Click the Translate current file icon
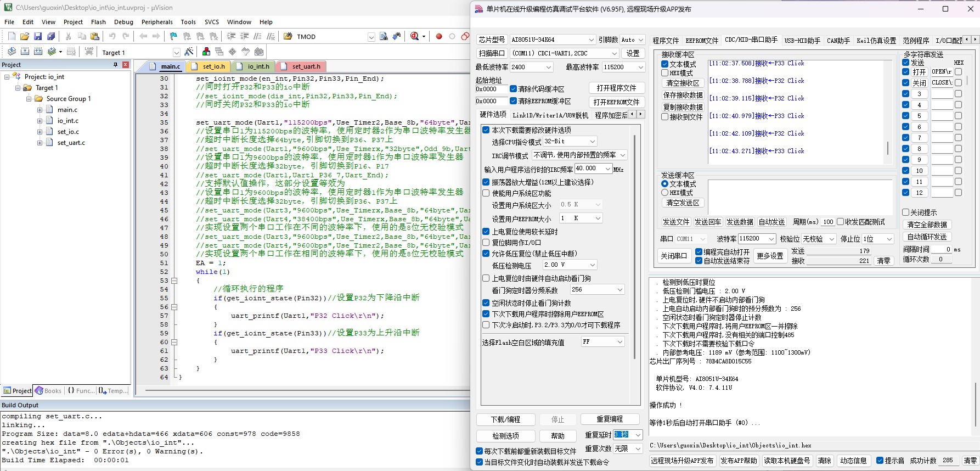The width and height of the screenshot is (980, 471). pos(12,52)
